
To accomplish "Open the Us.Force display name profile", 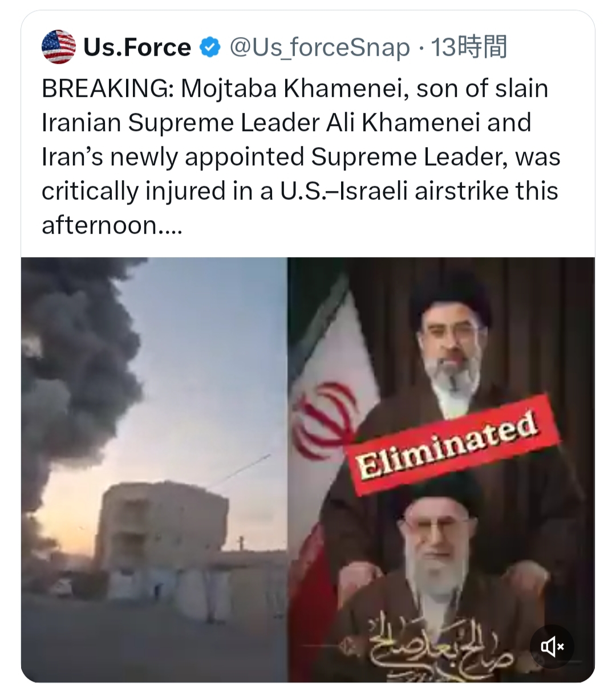I will pos(137,47).
